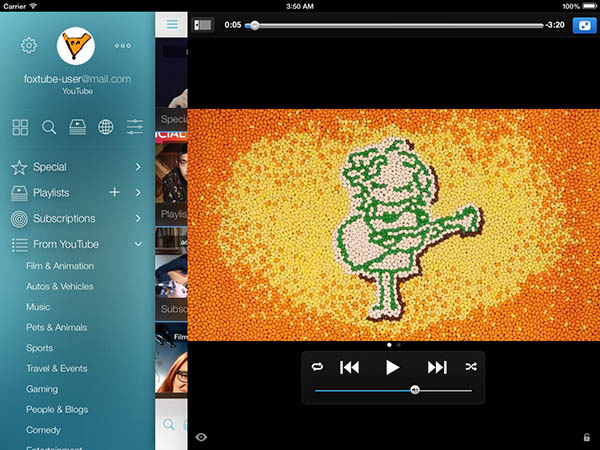The height and width of the screenshot is (450, 600).
Task: Toggle repeat playback
Action: [317, 367]
